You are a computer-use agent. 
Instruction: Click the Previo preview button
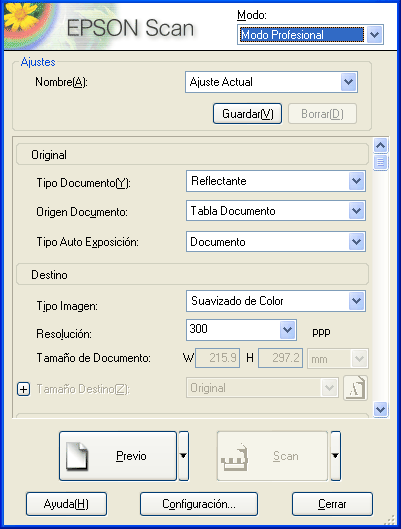coord(118,456)
